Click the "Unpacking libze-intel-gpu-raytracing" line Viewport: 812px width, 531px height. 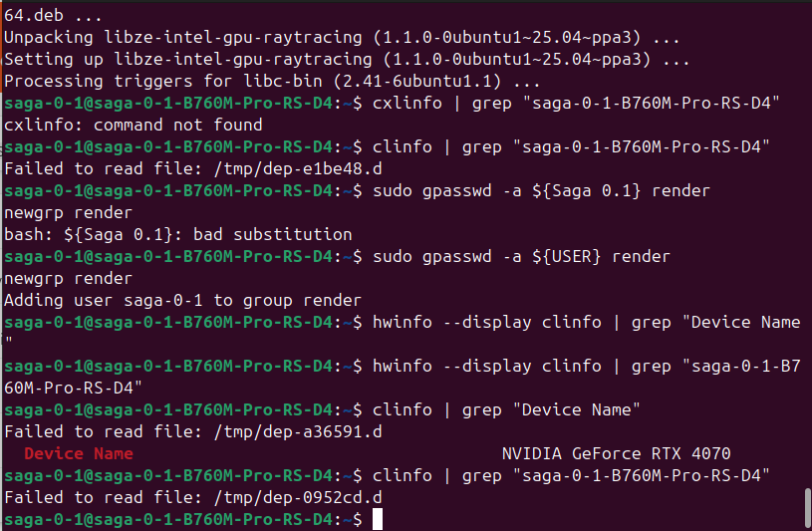tap(343, 37)
